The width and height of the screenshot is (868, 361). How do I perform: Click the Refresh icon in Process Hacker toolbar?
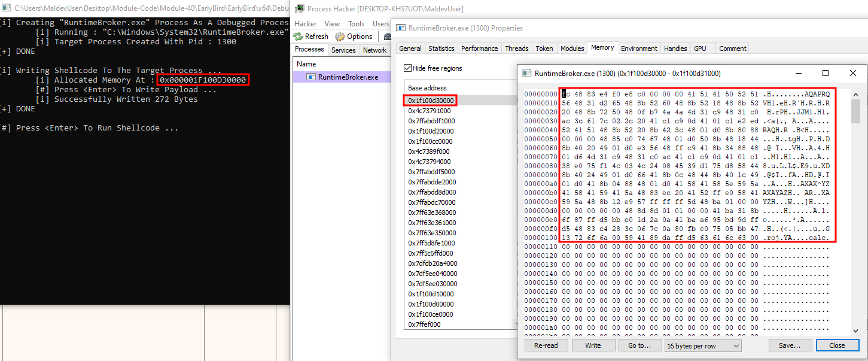pyautogui.click(x=299, y=37)
